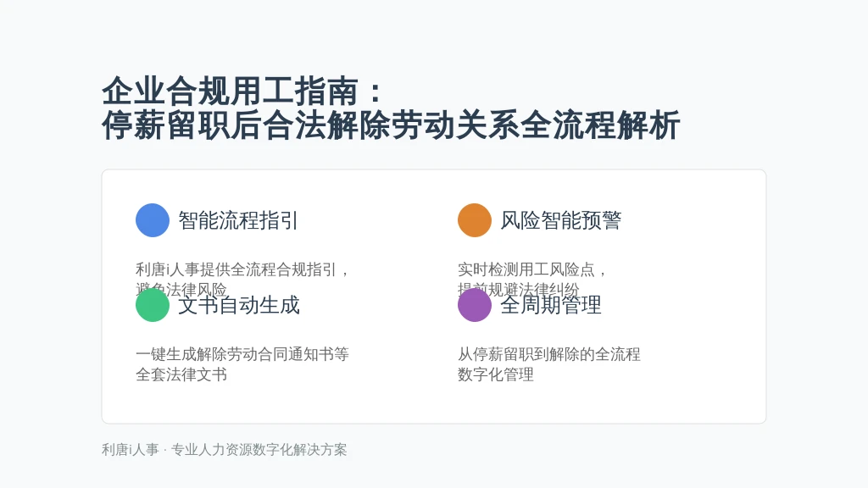The width and height of the screenshot is (868, 488).
Task: Click text 数字化管理
Action: point(496,374)
